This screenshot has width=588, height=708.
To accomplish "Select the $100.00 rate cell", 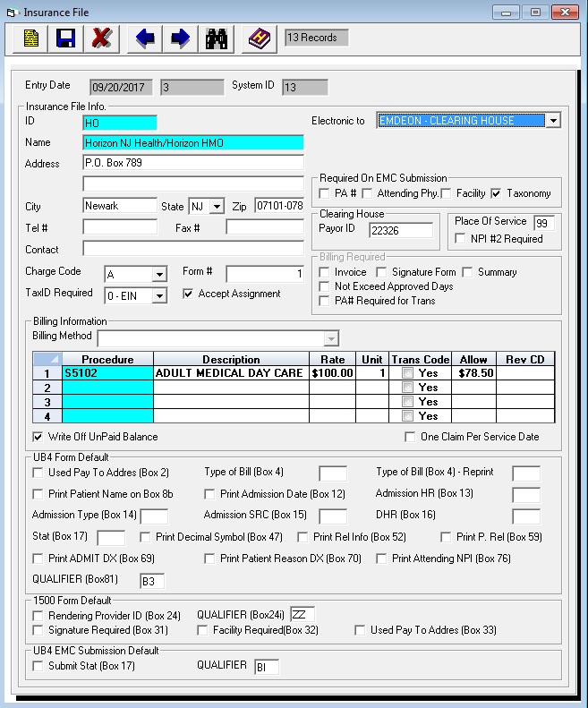I will 332,373.
